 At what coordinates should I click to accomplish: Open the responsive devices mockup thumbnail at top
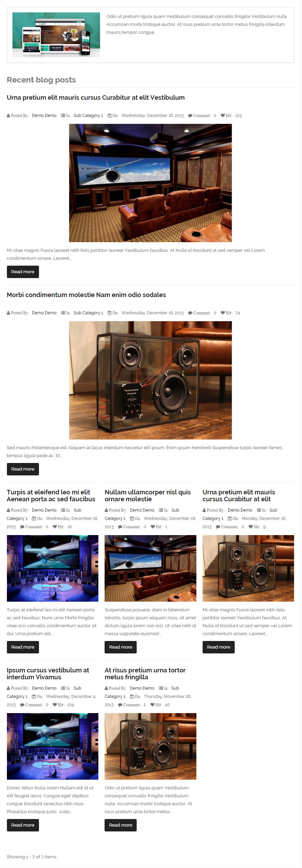pyautogui.click(x=56, y=35)
